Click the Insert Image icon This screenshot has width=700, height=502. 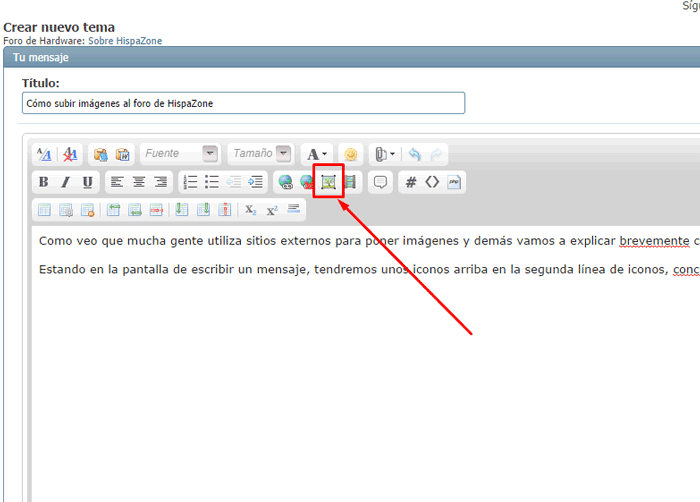click(328, 182)
